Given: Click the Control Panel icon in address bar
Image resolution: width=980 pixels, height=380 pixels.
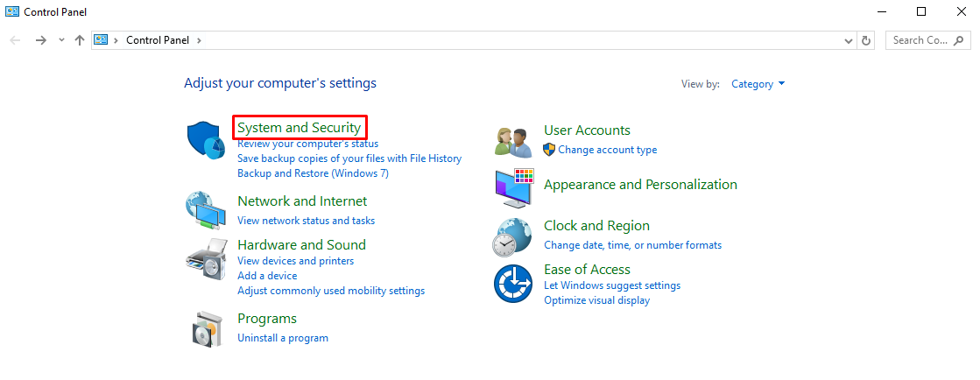Looking at the screenshot, I should 101,40.
